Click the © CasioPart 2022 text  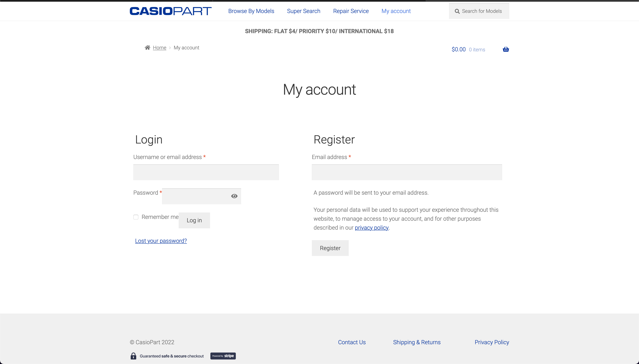[x=152, y=342]
